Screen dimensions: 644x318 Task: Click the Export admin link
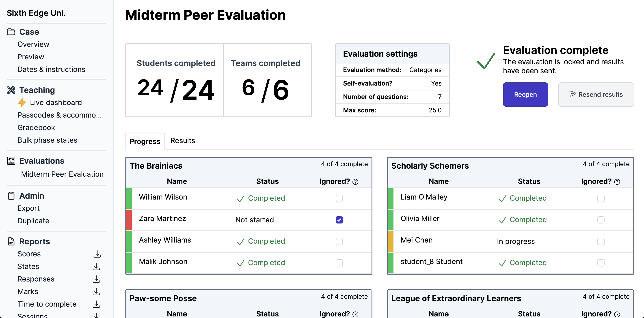click(x=28, y=208)
